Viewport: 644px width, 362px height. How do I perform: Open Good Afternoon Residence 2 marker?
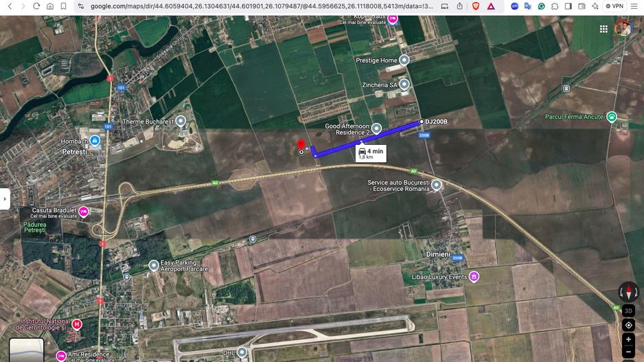click(x=376, y=129)
